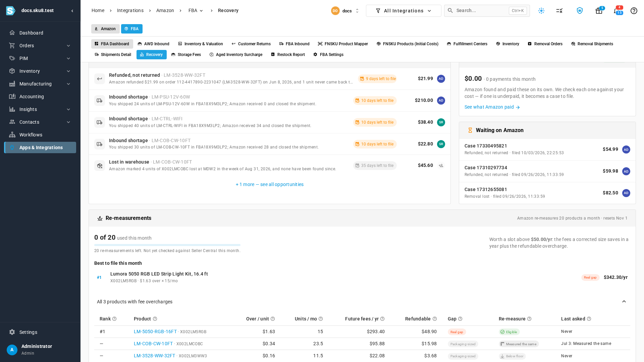Open the checklist tasks icon in header
This screenshot has height=362, width=644.
[559, 11]
